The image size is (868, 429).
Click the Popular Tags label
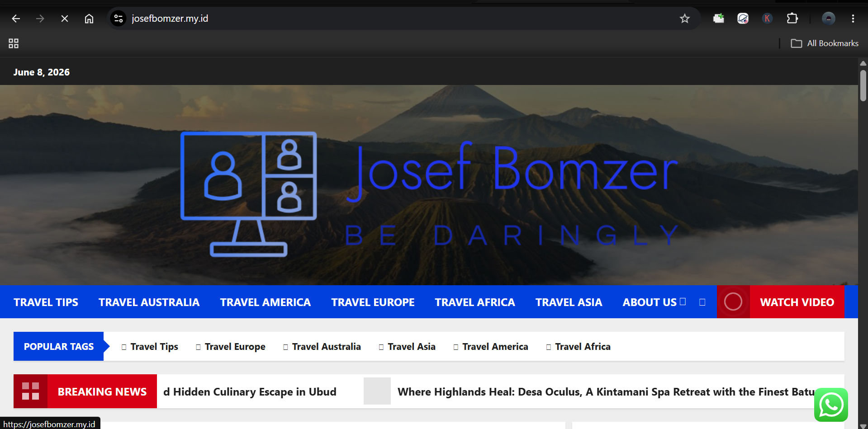coord(59,346)
